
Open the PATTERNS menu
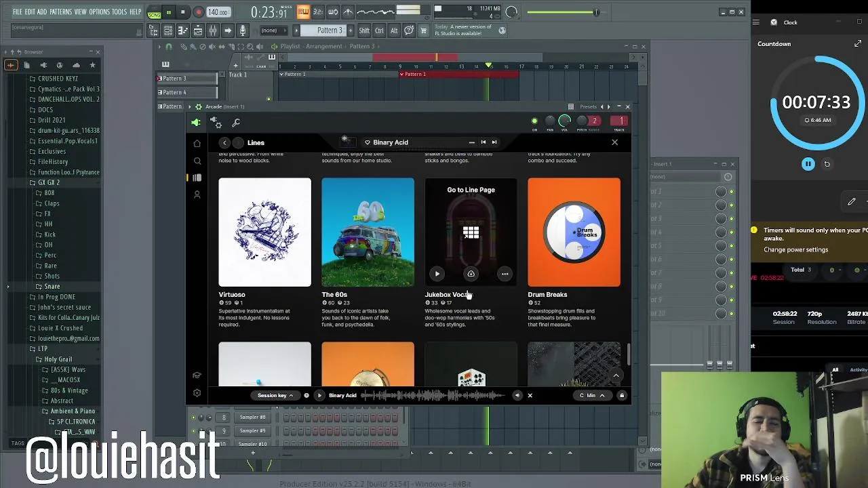[x=60, y=12]
